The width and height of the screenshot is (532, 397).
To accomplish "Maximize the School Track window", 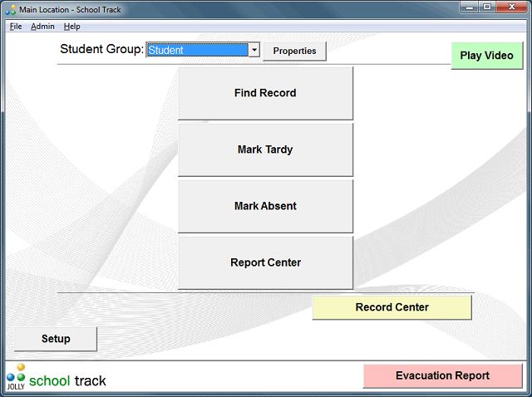I will click(x=487, y=7).
